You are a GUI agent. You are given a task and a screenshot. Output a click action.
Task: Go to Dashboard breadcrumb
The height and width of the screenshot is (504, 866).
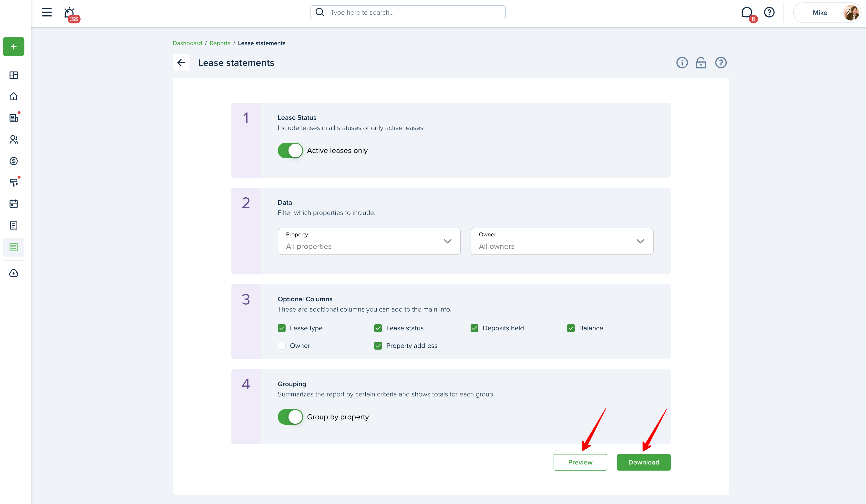[187, 43]
